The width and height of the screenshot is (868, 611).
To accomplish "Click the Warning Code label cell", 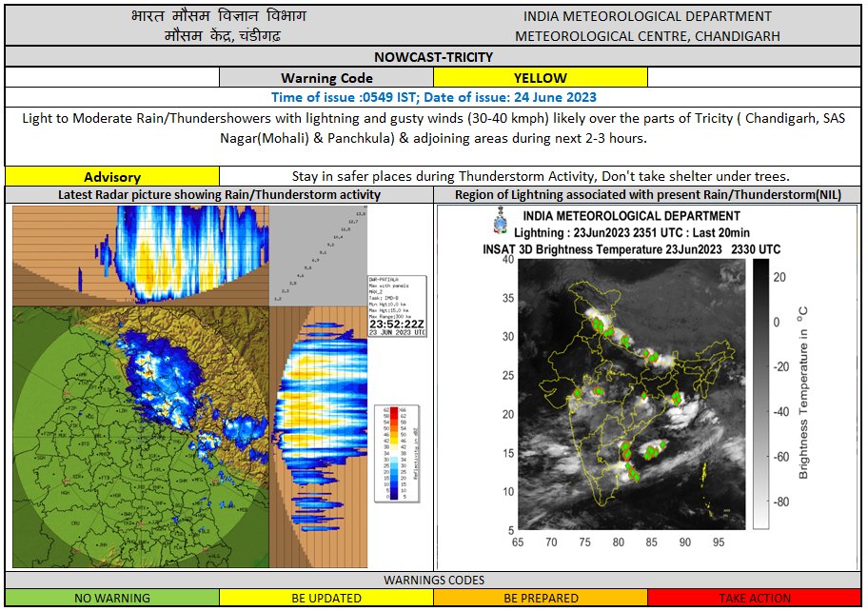I will coord(326,77).
